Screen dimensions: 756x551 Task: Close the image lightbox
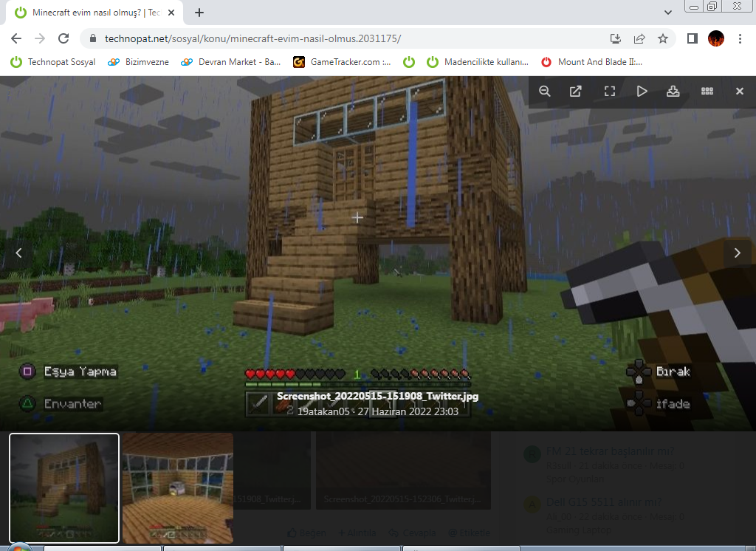click(x=740, y=91)
